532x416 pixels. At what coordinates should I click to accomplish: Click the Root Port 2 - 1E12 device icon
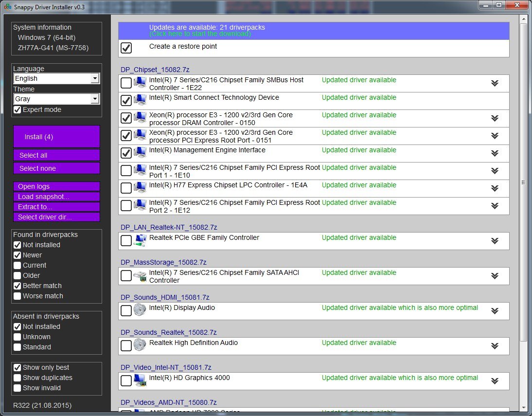click(x=140, y=205)
